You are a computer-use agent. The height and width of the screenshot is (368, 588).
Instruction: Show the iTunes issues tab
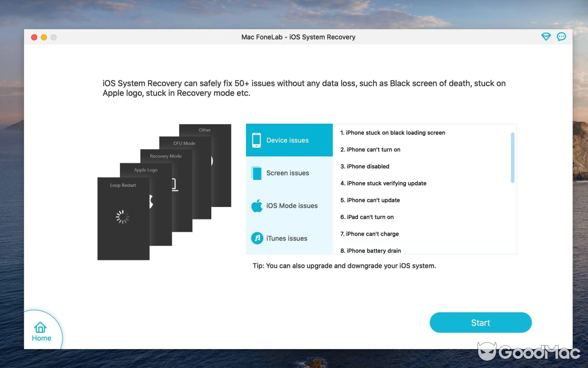287,238
